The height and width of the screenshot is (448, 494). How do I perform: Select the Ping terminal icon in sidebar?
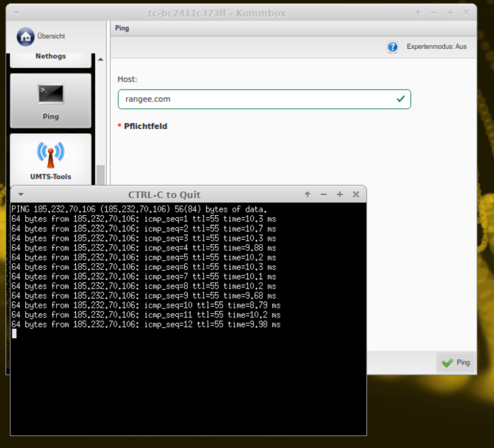51,95
